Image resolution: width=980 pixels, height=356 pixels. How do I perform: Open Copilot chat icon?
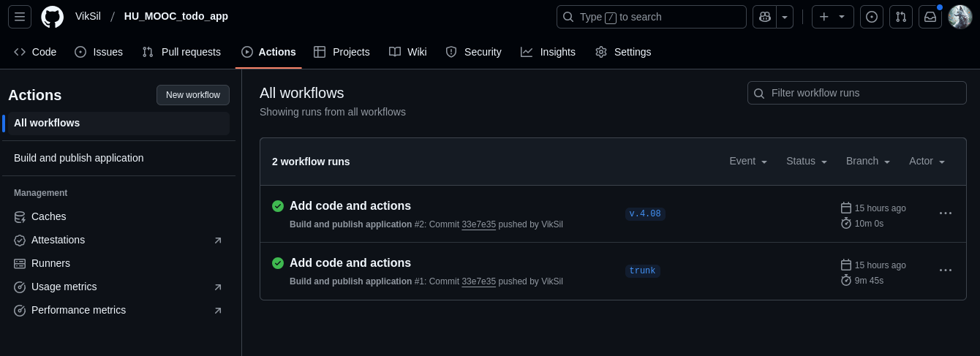(765, 17)
